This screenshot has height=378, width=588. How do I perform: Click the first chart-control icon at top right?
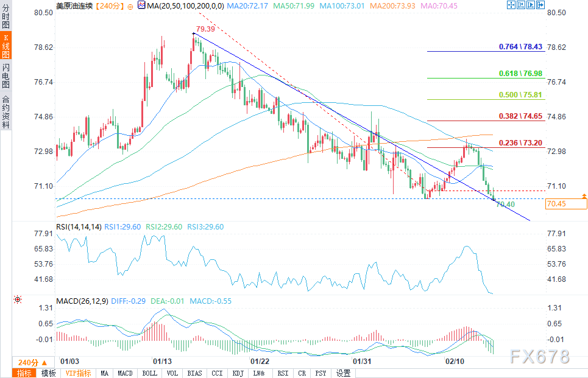pos(512,5)
